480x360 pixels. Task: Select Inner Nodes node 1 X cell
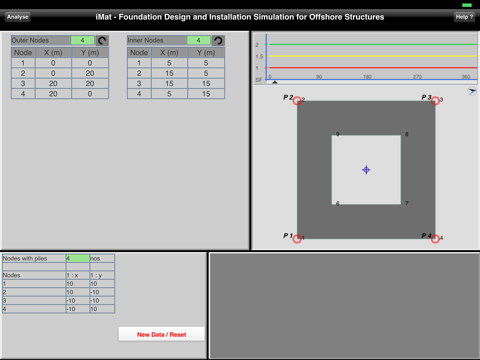click(169, 63)
